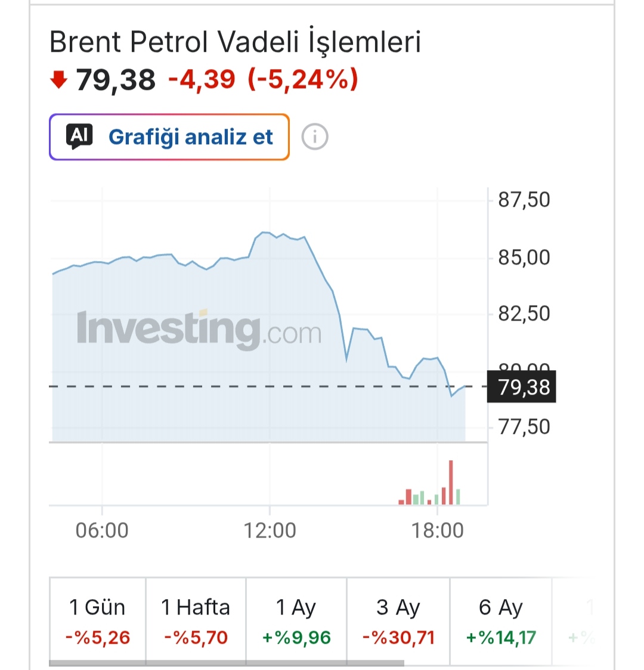Screen dimensions: 644x670
Task: Click the chart peak near 12:00
Action: pyautogui.click(x=265, y=232)
